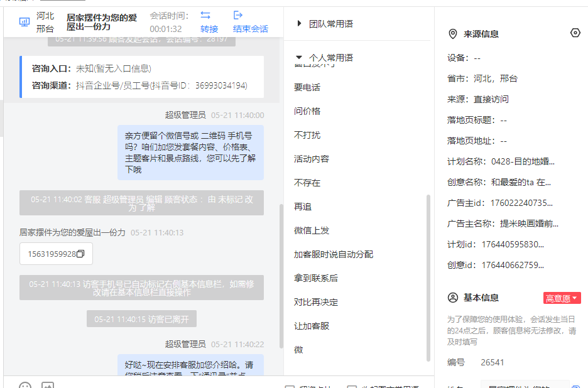Click the 落地页地址 field line
This screenshot has height=388, width=588.
point(477,141)
